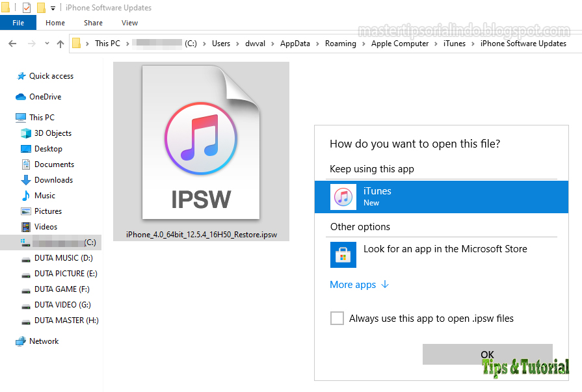This screenshot has width=582, height=392.
Task: Open OneDrive from the sidebar
Action: click(44, 96)
